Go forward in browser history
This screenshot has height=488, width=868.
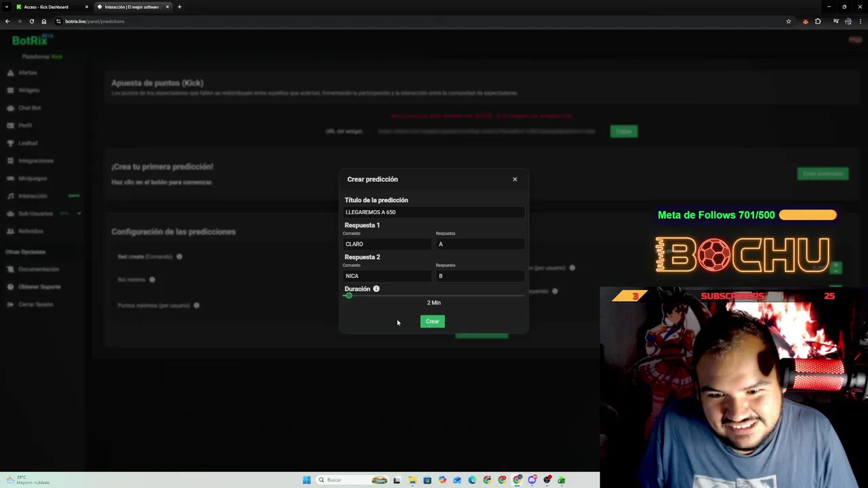(x=19, y=21)
